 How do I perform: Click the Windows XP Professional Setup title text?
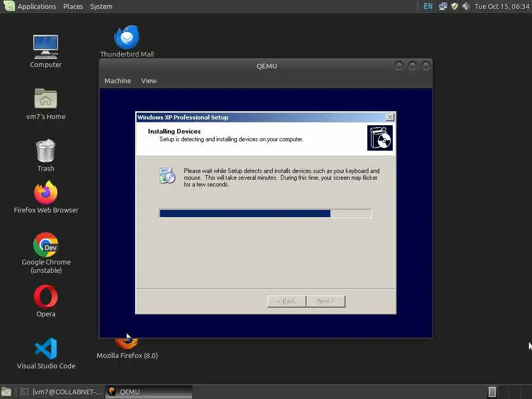[182, 117]
